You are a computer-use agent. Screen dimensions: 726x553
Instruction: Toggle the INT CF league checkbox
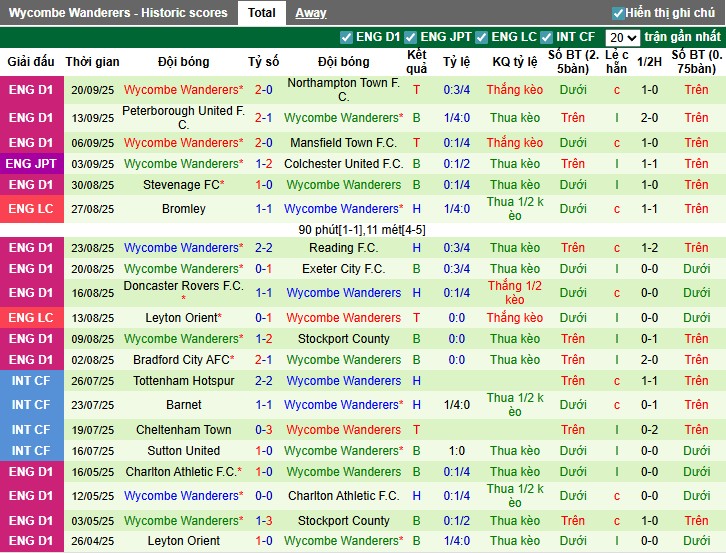pos(546,37)
